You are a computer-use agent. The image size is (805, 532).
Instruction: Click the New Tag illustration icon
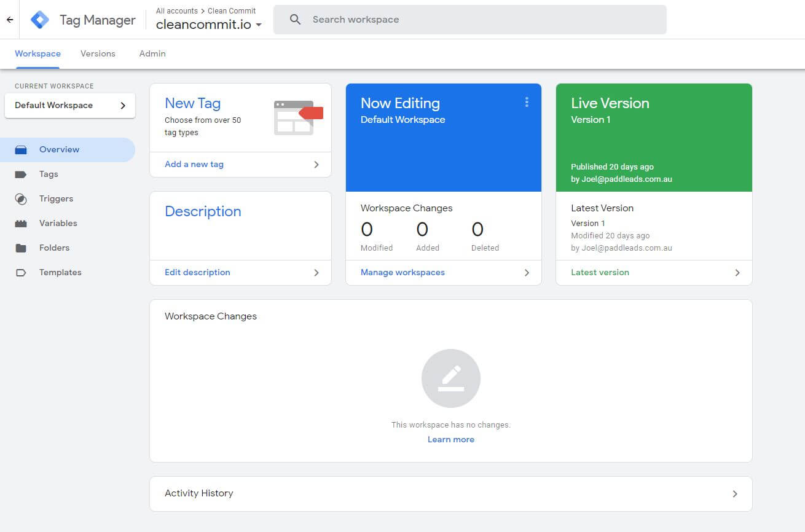click(x=299, y=118)
